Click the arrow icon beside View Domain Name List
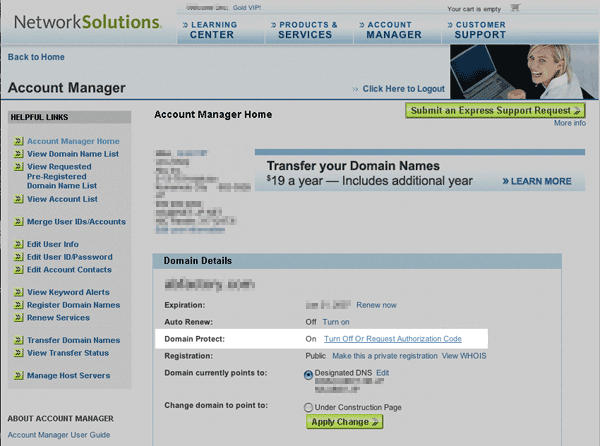The image size is (600, 446). pos(18,154)
